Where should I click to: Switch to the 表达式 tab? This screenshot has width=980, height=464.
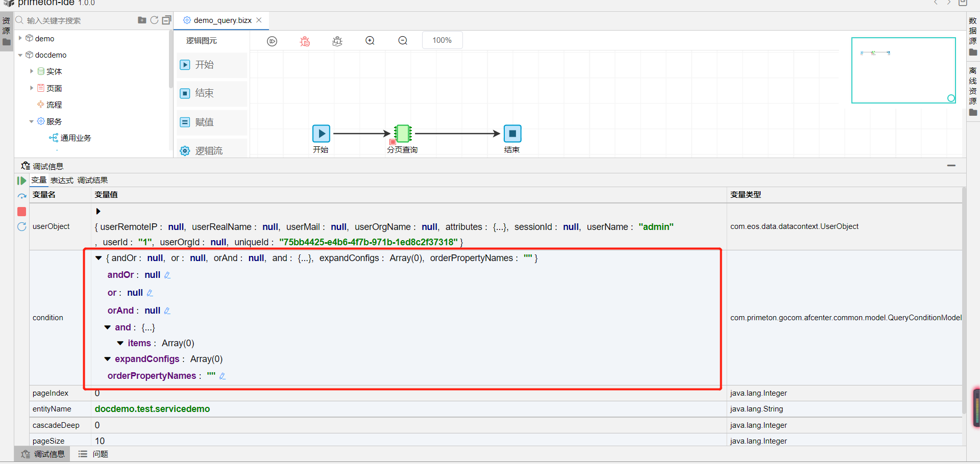[62, 181]
